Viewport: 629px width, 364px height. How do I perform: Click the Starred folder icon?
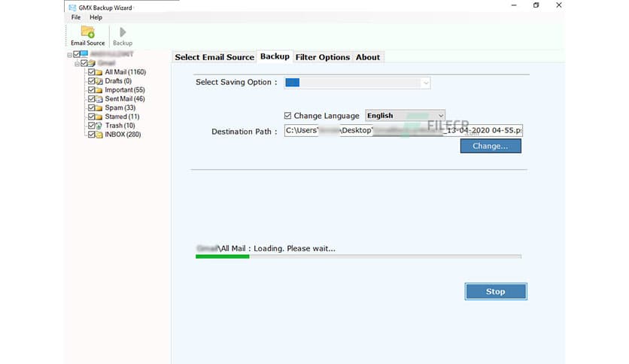pyautogui.click(x=99, y=117)
